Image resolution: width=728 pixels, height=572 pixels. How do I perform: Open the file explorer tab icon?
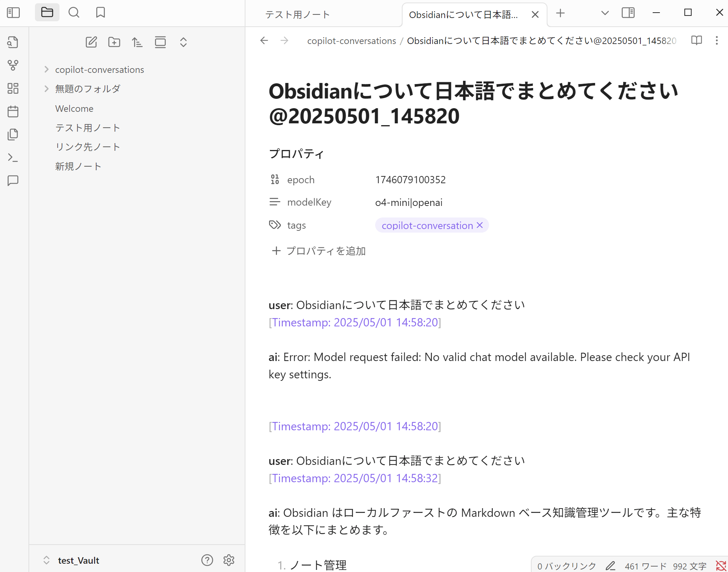47,13
